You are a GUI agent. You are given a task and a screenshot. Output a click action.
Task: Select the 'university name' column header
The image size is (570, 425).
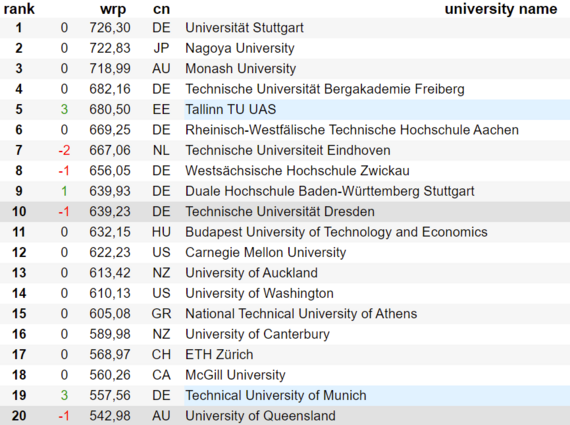(x=501, y=9)
